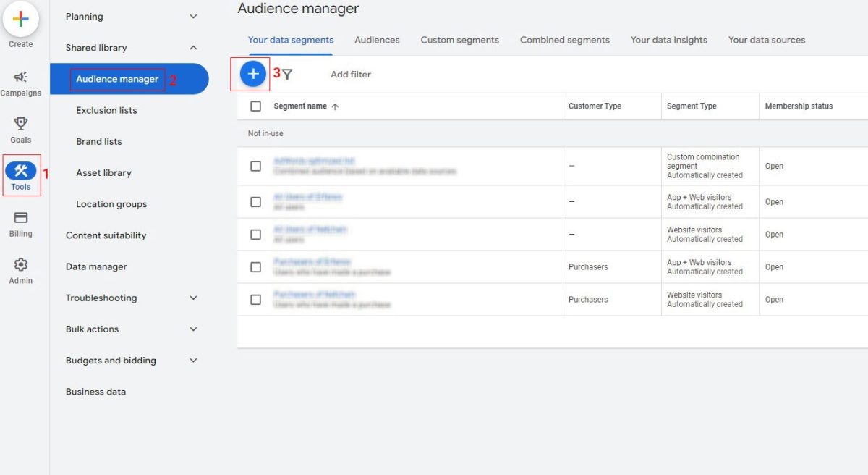868x475 pixels.
Task: Click the filter funnel icon
Action: click(287, 74)
